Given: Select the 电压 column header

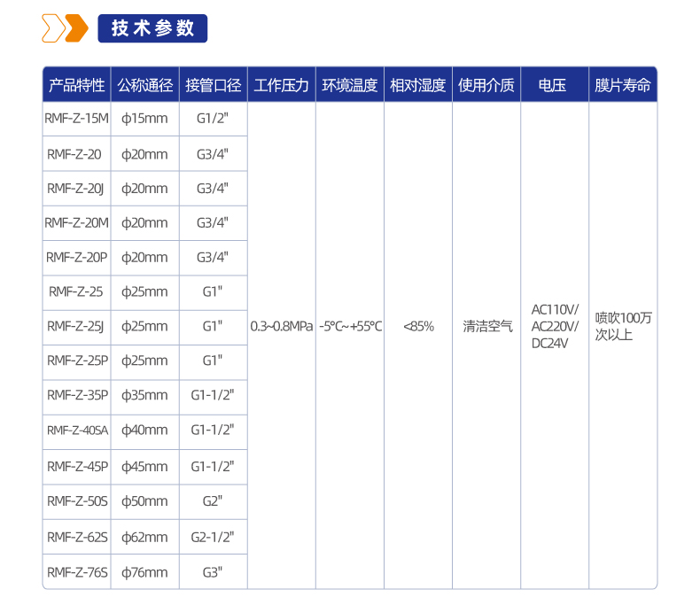Looking at the screenshot, I should point(555,85).
